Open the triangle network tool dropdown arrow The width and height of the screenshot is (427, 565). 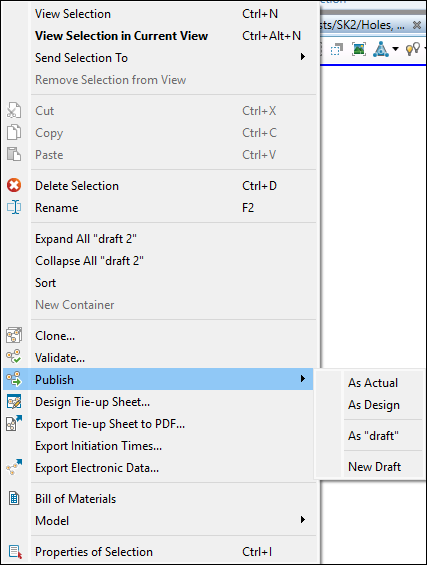click(x=395, y=49)
